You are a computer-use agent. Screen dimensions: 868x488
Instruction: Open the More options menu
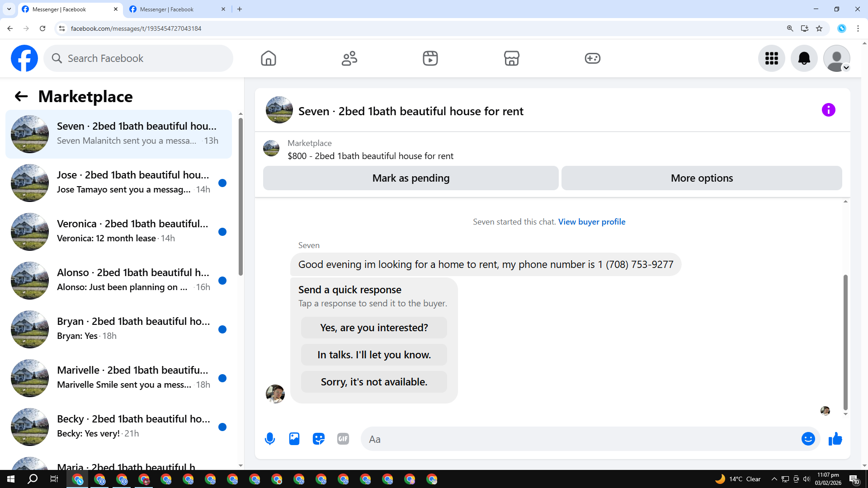[x=702, y=178]
